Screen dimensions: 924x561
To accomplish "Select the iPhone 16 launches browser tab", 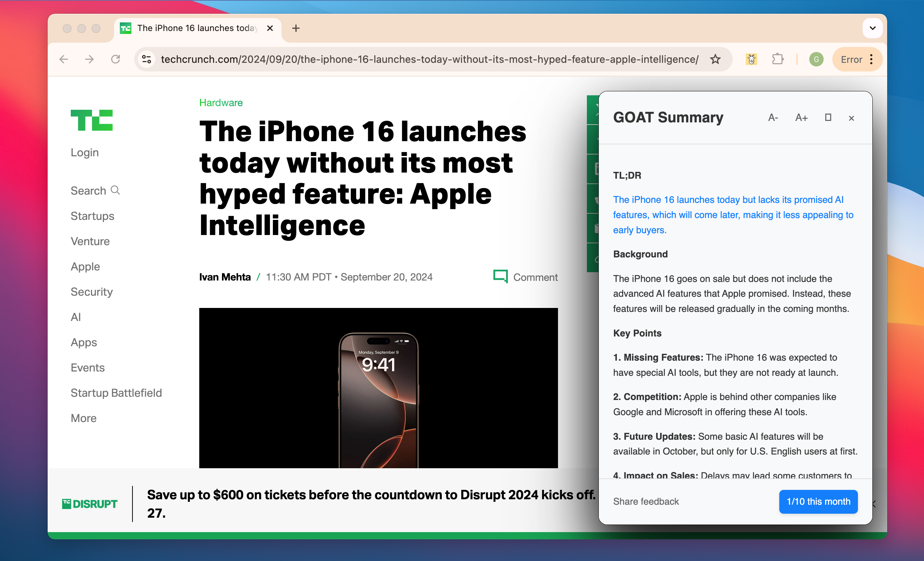I will [x=197, y=28].
